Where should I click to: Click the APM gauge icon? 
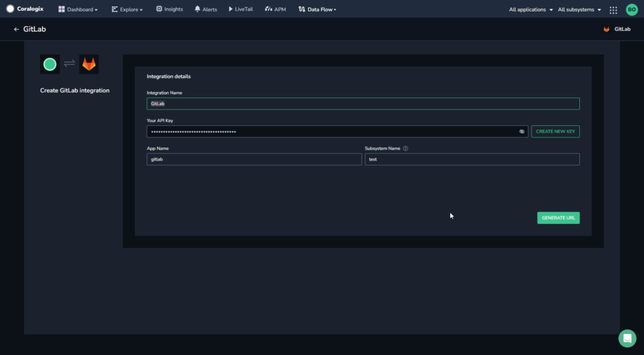point(269,9)
